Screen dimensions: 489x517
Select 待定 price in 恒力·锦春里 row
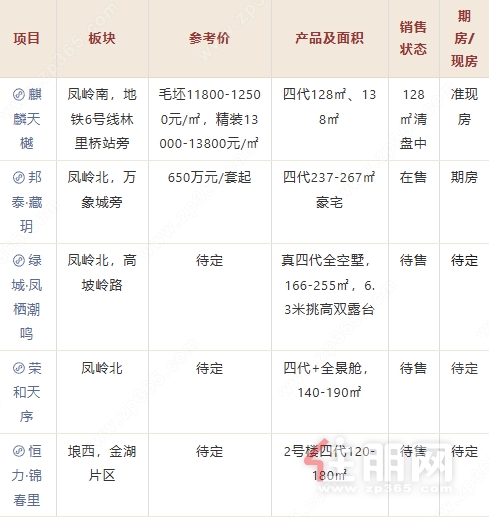(x=209, y=451)
